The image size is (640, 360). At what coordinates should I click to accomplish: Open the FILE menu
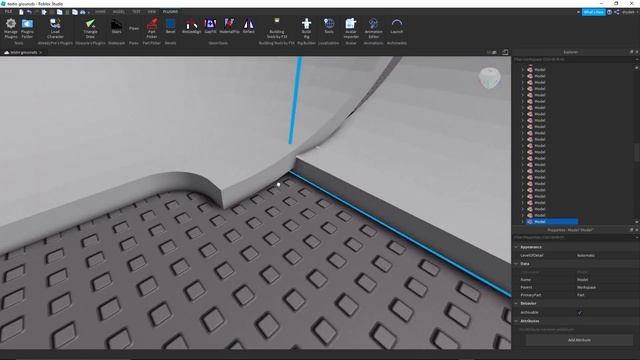click(x=8, y=12)
